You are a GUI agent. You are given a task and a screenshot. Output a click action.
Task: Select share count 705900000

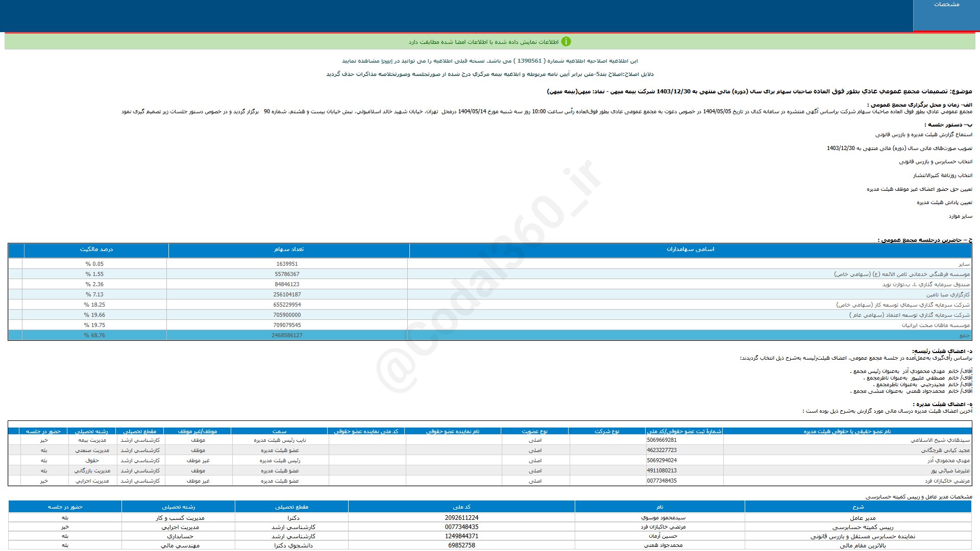pyautogui.click(x=287, y=315)
